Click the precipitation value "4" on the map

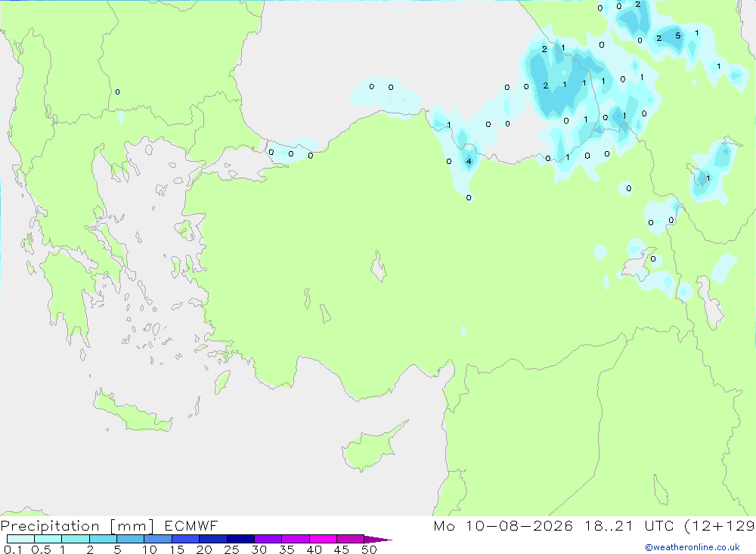469,162
